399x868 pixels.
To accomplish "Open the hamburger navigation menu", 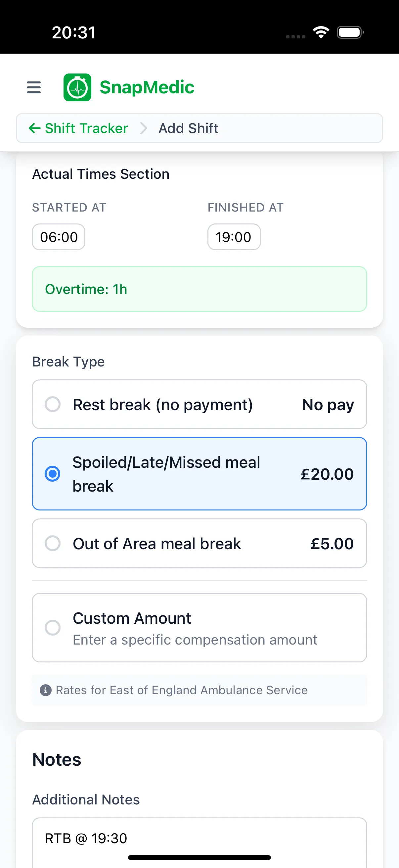I will pos(33,87).
